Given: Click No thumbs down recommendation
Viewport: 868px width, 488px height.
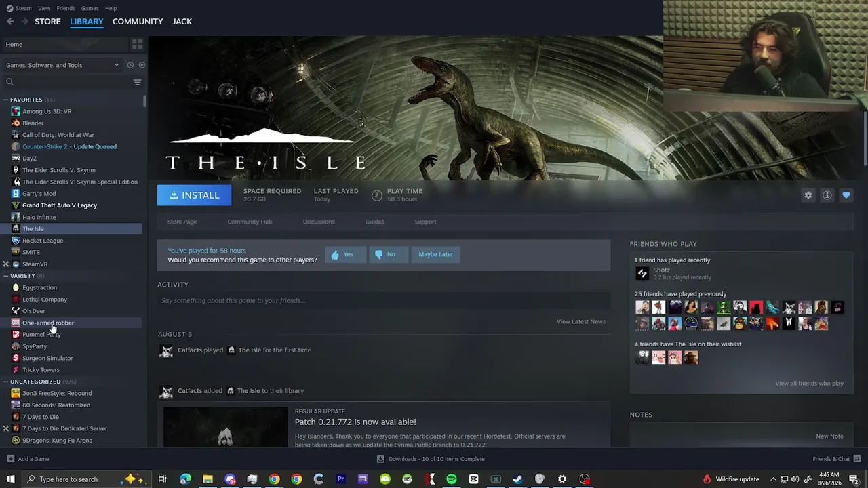Looking at the screenshot, I should click(389, 254).
